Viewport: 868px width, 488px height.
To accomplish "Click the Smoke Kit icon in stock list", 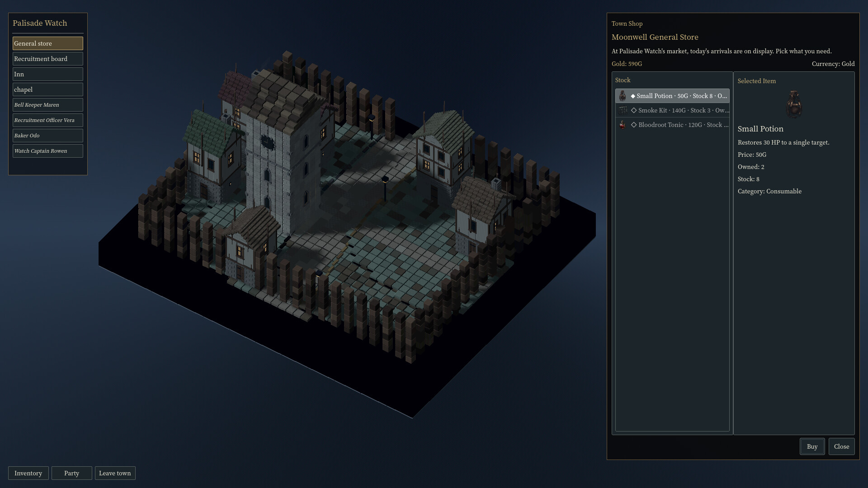I will tap(623, 110).
